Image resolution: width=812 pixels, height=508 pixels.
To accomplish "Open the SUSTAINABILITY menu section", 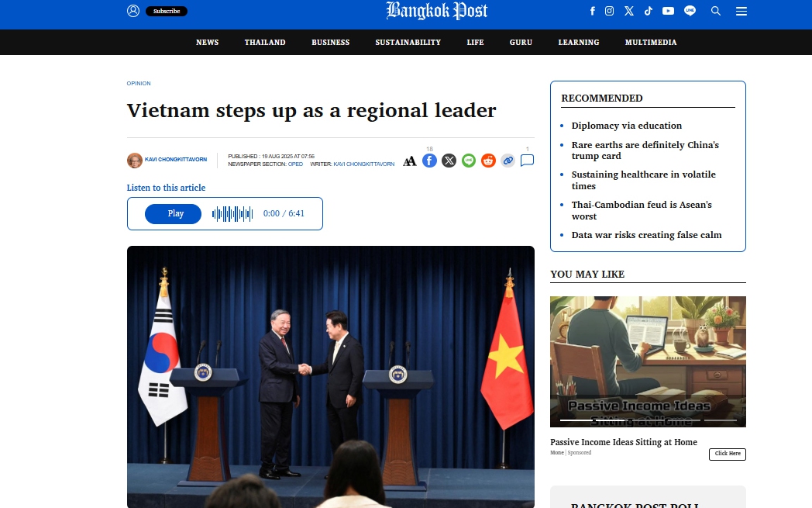I will [x=408, y=43].
